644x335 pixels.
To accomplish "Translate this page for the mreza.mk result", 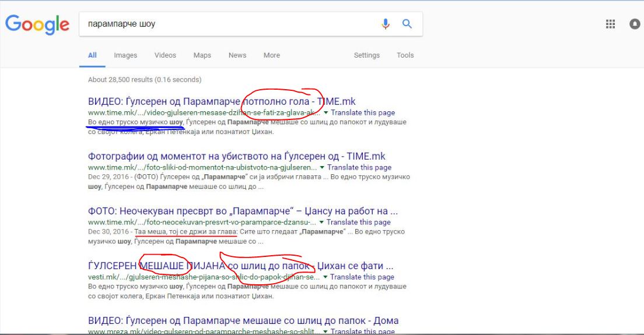I will tap(362, 331).
